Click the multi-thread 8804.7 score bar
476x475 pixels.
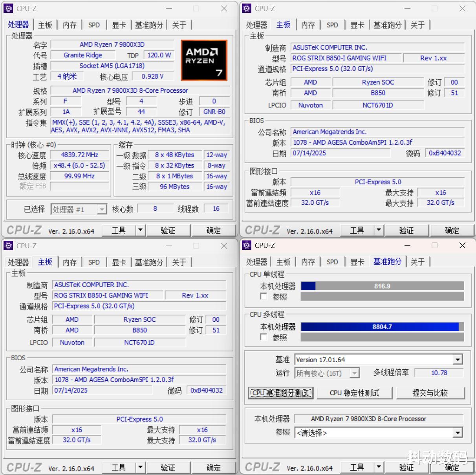[382, 326]
